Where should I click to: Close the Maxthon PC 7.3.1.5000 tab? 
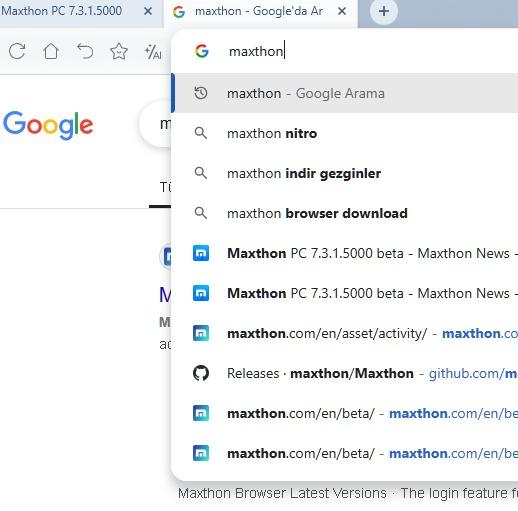pos(148,11)
